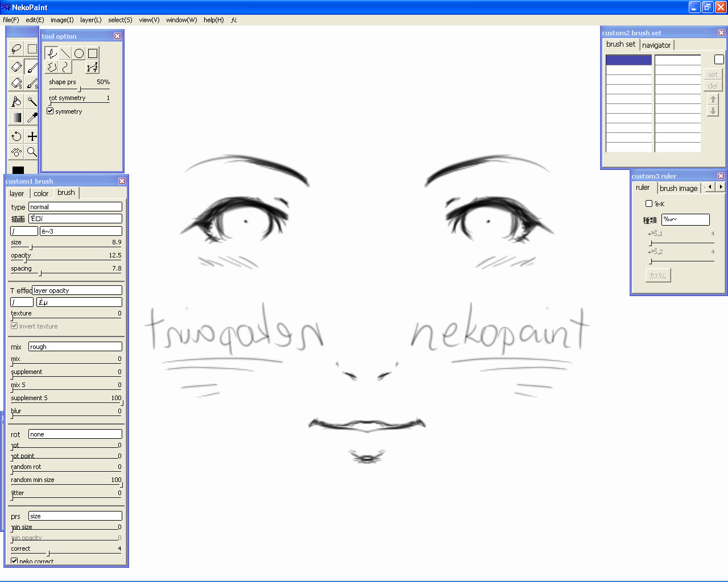This screenshot has height=582, width=728.
Task: Close the custom3 ruler panel
Action: click(x=721, y=176)
